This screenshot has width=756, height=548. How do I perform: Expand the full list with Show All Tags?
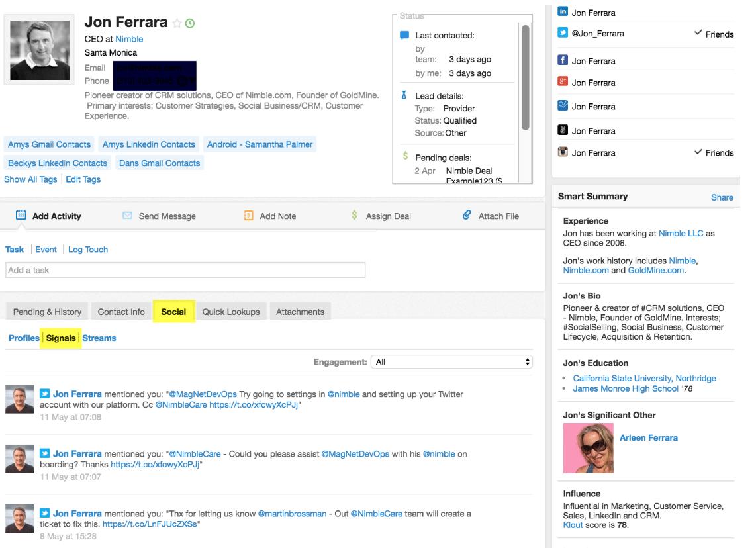30,179
